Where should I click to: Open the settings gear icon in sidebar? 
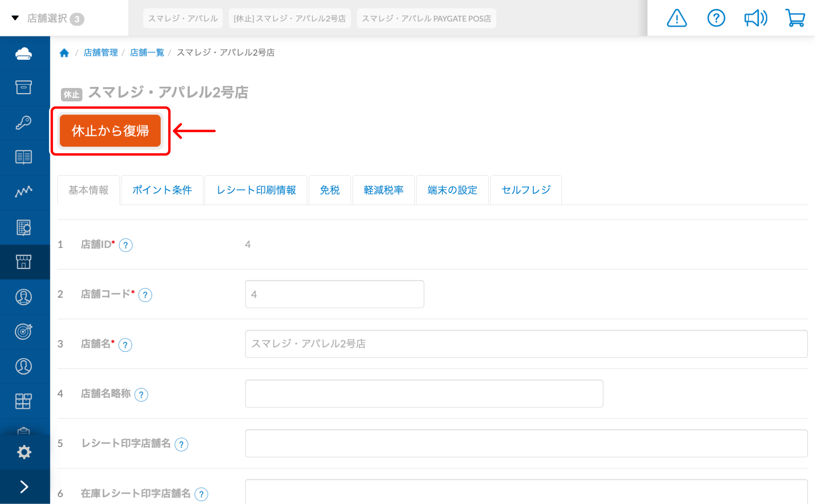tap(24, 452)
